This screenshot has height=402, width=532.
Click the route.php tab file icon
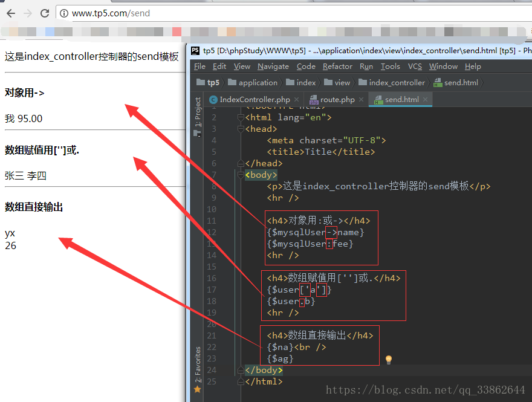314,99
